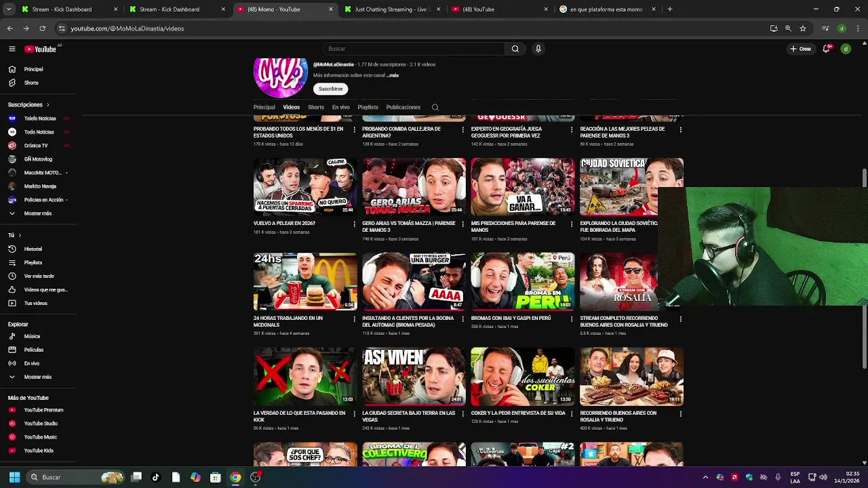The height and width of the screenshot is (488, 868).
Task: Switch to En vivo channel tab
Action: (x=341, y=107)
